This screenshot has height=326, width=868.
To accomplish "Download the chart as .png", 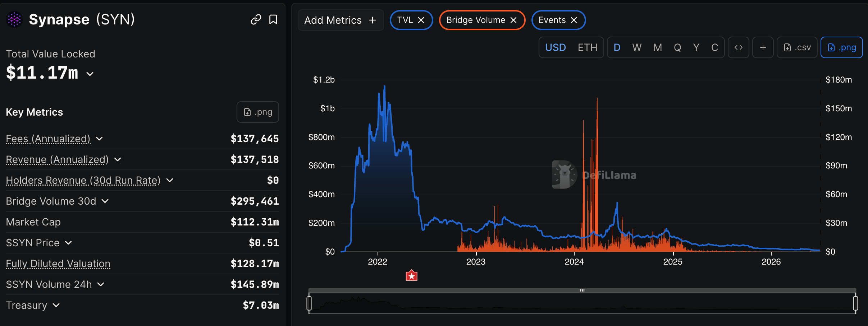I will [x=842, y=47].
